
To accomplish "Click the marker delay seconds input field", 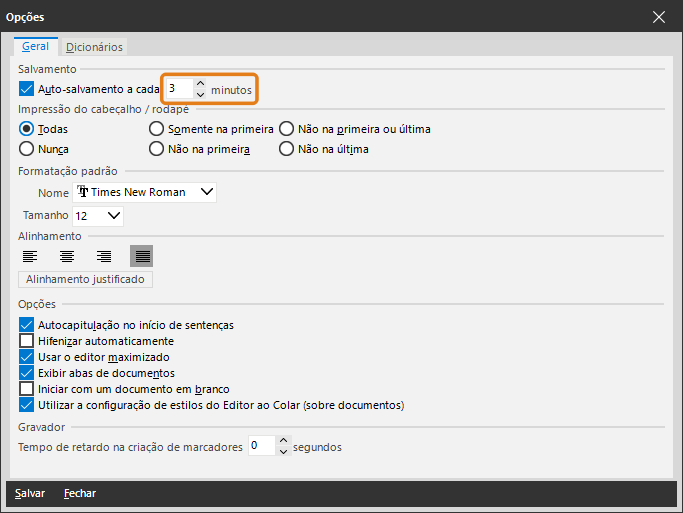I will (260, 446).
